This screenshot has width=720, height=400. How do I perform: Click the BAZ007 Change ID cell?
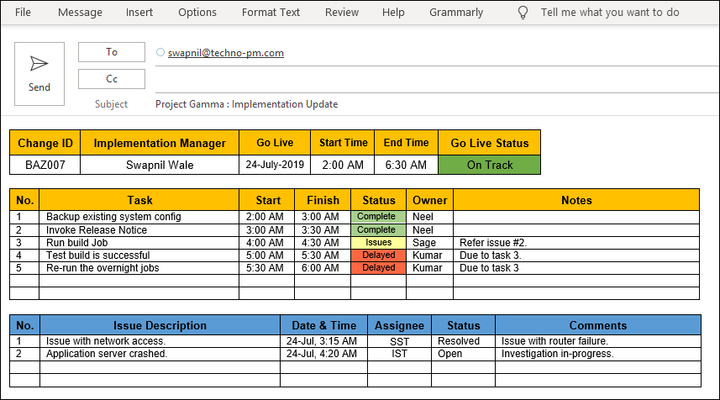[x=45, y=165]
